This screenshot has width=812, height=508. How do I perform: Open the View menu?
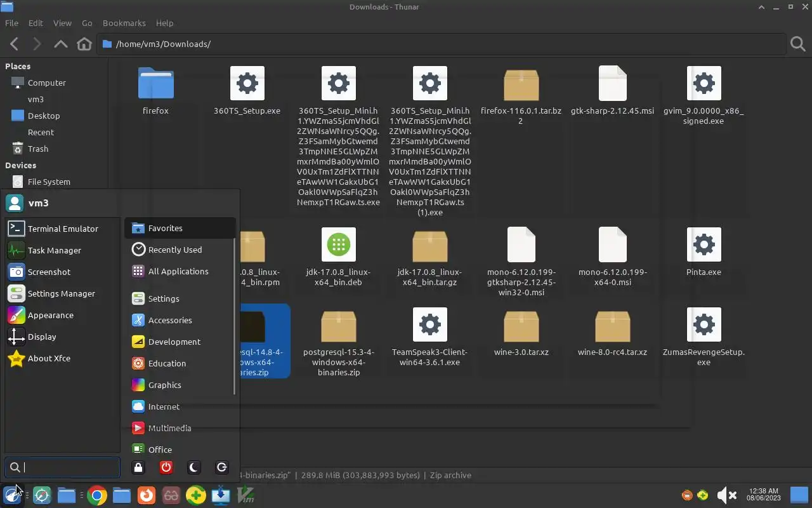62,23
